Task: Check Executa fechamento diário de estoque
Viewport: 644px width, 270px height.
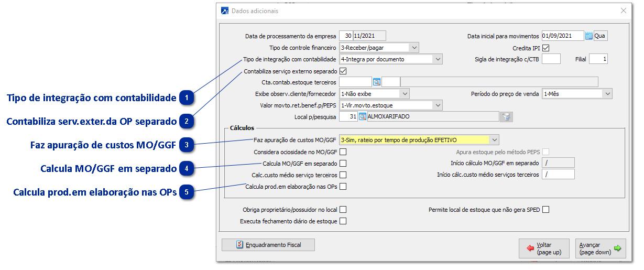Action: pos(343,221)
